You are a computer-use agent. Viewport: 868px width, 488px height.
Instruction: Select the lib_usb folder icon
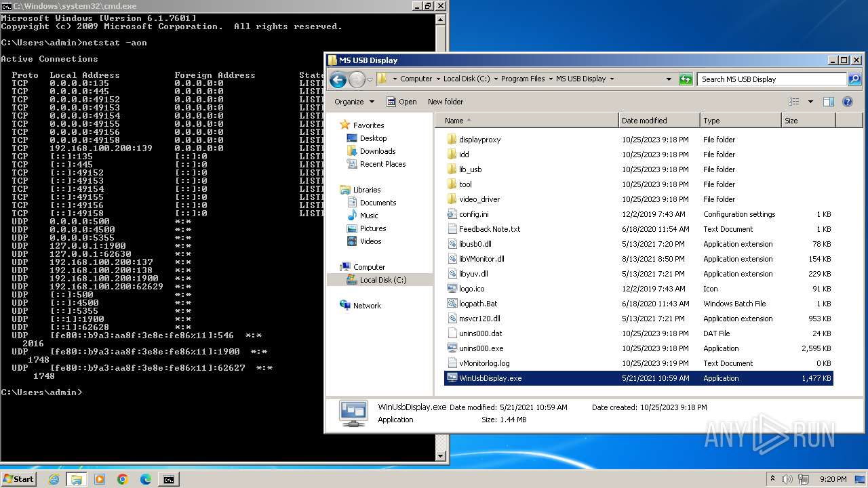(452, 169)
